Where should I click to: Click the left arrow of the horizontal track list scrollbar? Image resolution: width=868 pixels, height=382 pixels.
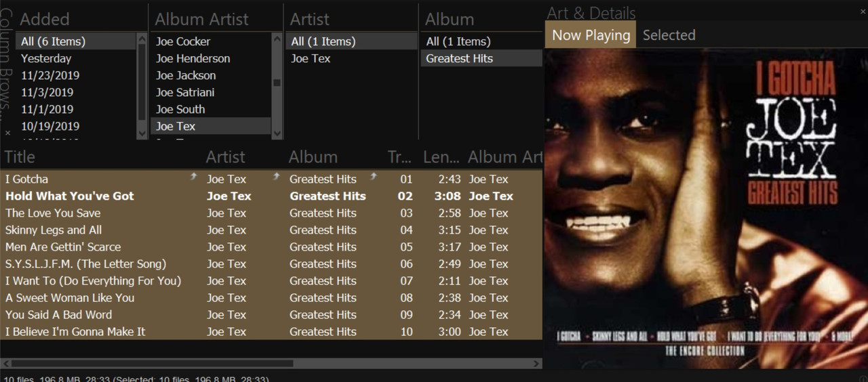(x=5, y=364)
